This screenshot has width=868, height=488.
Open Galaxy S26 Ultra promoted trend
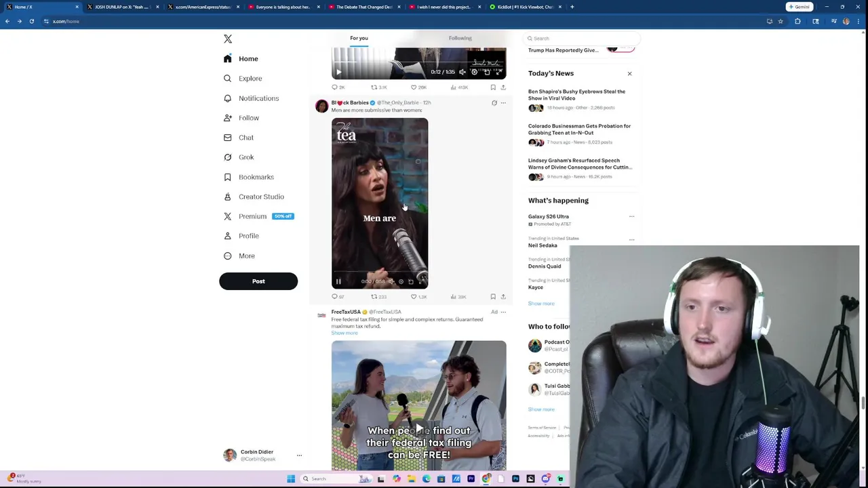(x=549, y=217)
